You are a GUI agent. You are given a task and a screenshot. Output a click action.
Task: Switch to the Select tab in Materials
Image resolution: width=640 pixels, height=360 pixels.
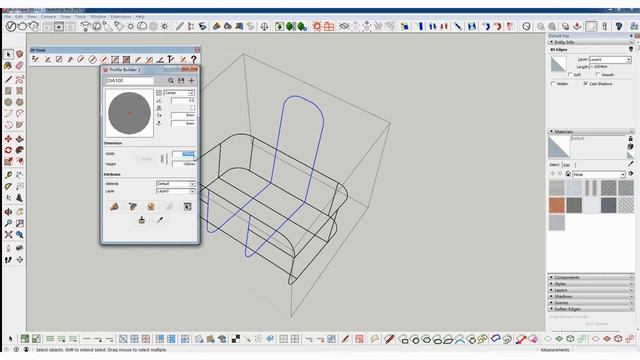(554, 165)
